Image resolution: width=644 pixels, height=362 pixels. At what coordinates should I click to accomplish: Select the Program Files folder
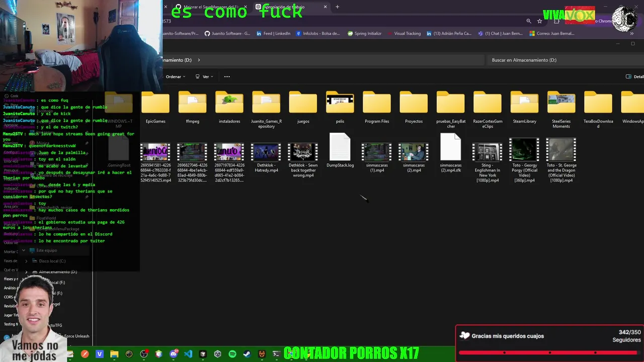(x=377, y=107)
